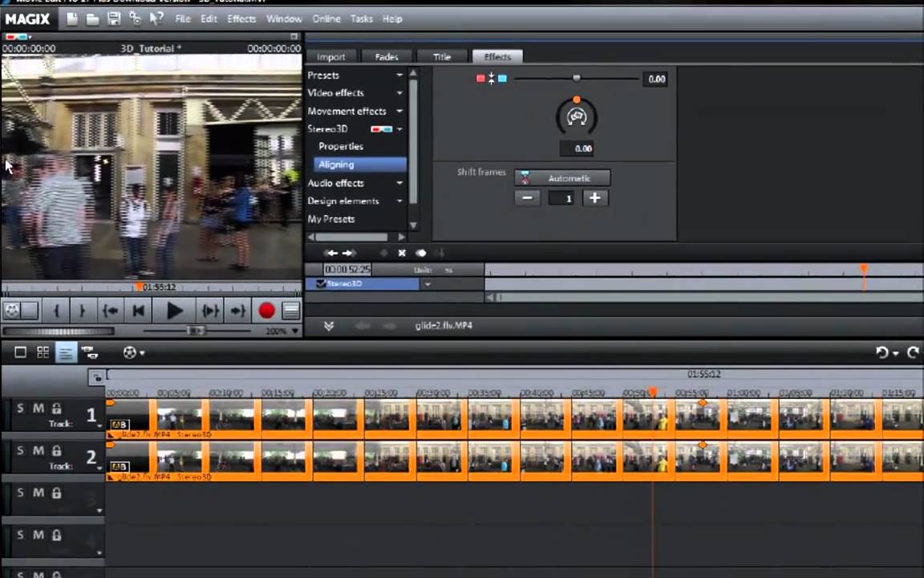The height and width of the screenshot is (578, 924).
Task: Solo track 2
Action: pos(21,450)
